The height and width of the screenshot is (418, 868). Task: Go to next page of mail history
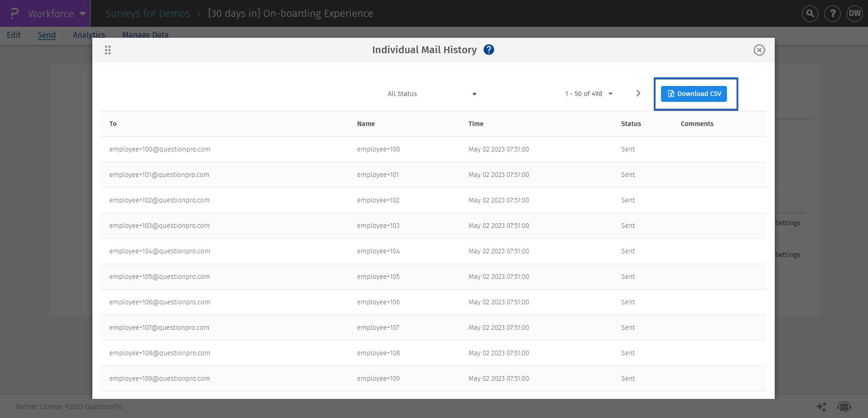point(638,93)
